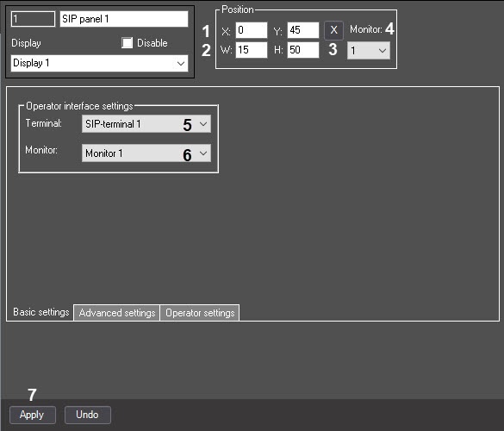The width and height of the screenshot is (504, 431).
Task: Toggle the Disable checkbox
Action: point(127,43)
